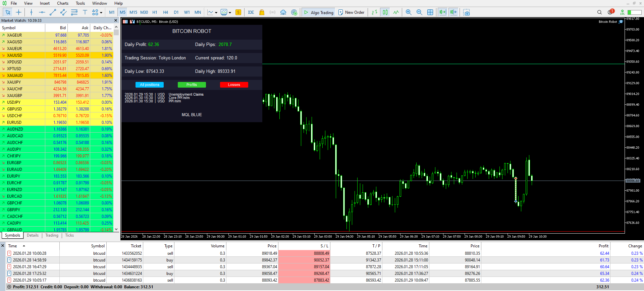
Task: Switch chart to line chart mode
Action: click(396, 12)
